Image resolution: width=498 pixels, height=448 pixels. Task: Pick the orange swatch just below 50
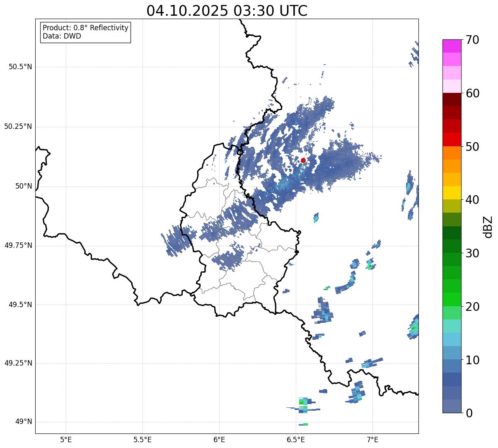[452, 153]
